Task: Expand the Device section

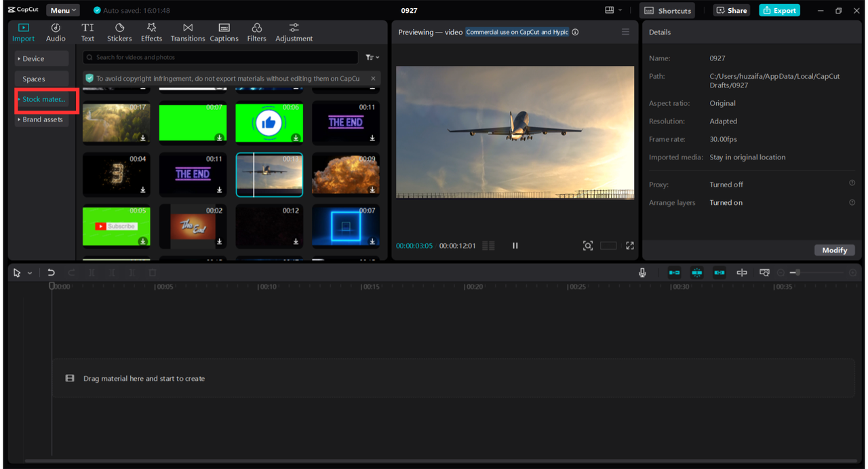Action: click(41, 58)
